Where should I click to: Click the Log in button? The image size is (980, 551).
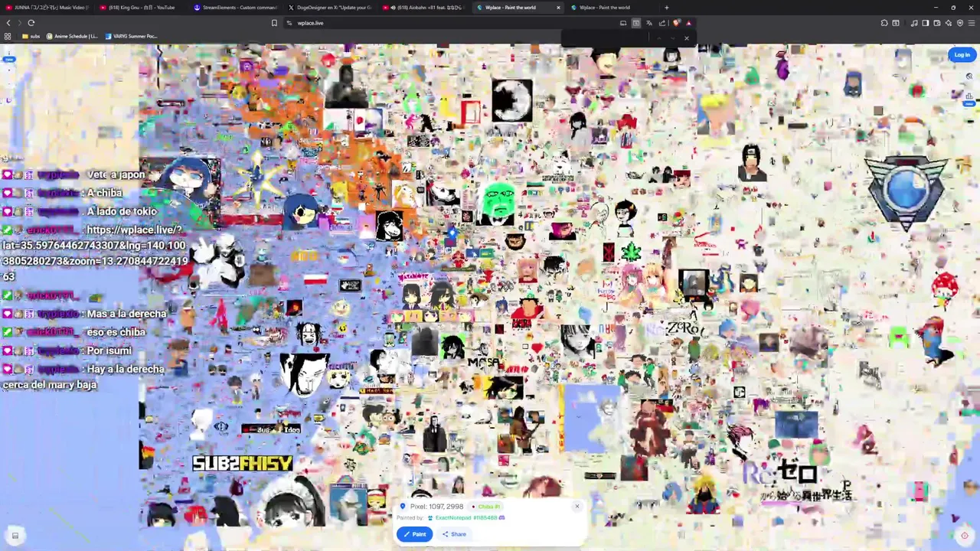pyautogui.click(x=962, y=54)
